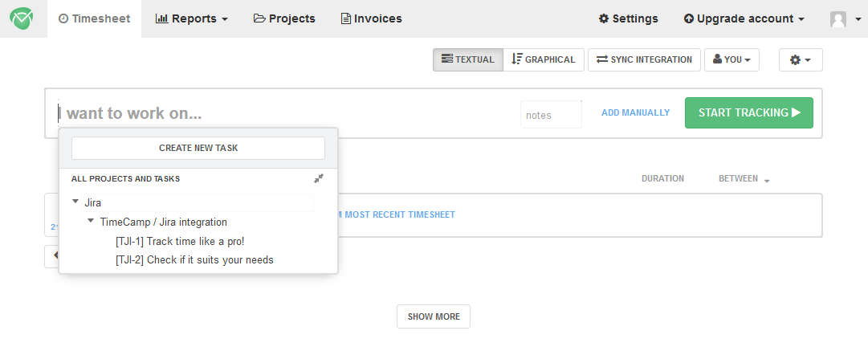Click the Invoices document icon
Viewport: 868px width, 351px height.
345,18
